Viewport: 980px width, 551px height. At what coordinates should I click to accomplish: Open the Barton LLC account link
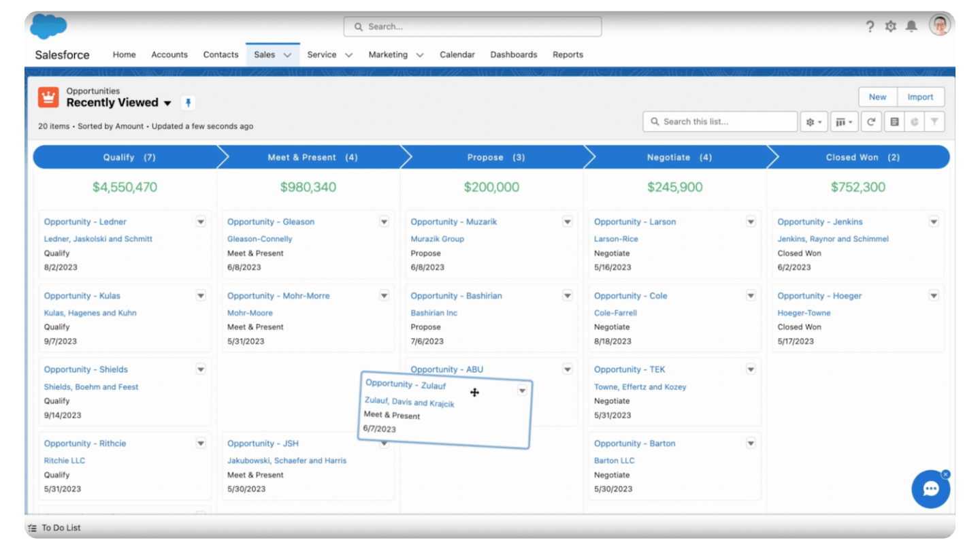coord(615,461)
